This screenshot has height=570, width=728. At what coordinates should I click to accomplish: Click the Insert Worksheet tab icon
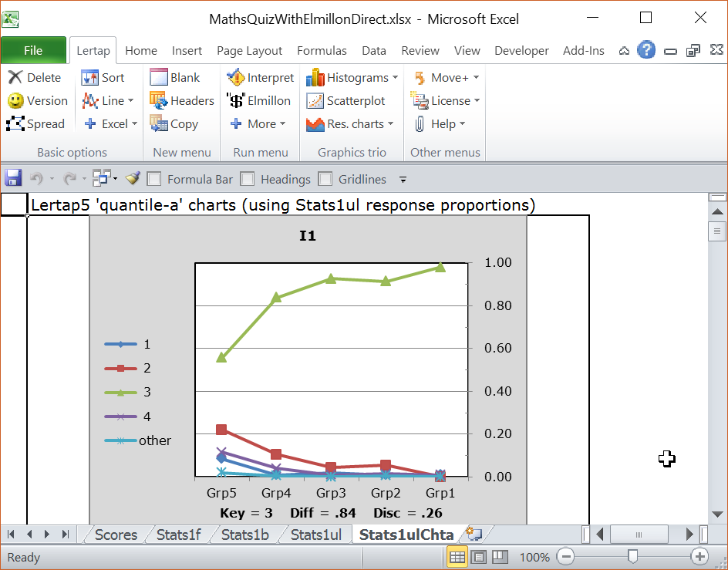(474, 535)
